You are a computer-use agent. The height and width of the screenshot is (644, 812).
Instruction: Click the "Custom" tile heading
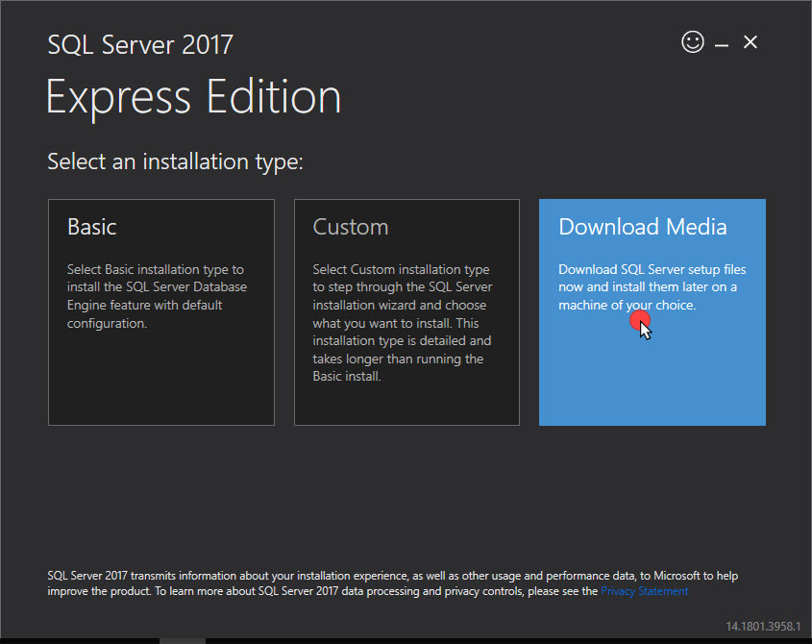pos(351,227)
